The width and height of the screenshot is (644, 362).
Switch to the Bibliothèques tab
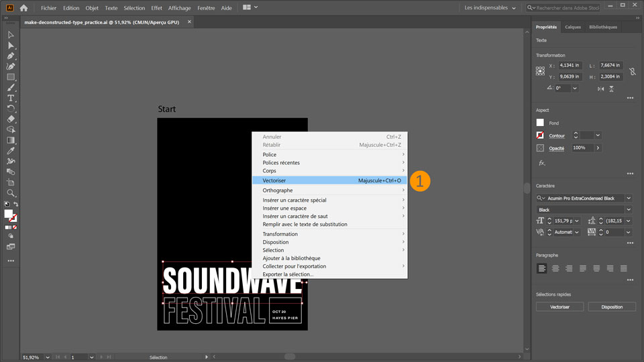603,27
